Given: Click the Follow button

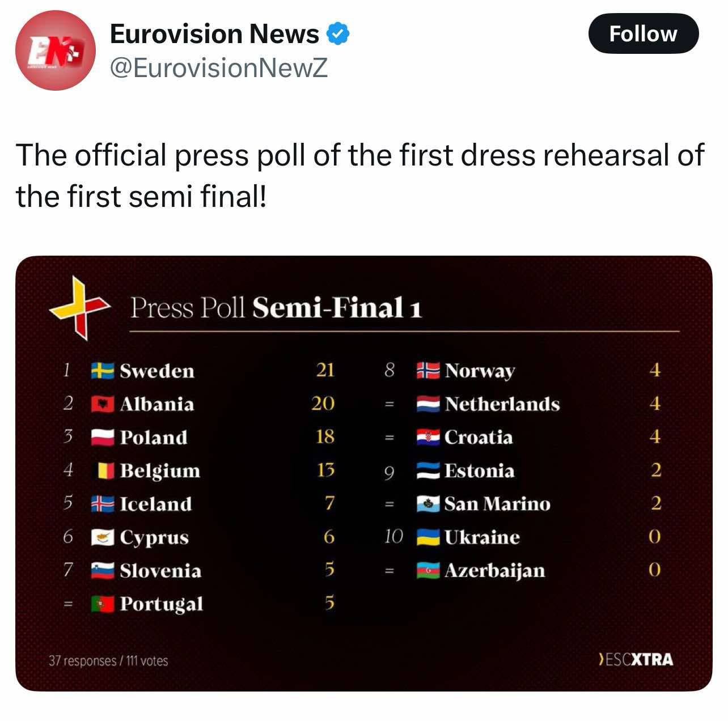Looking at the screenshot, I should [644, 34].
